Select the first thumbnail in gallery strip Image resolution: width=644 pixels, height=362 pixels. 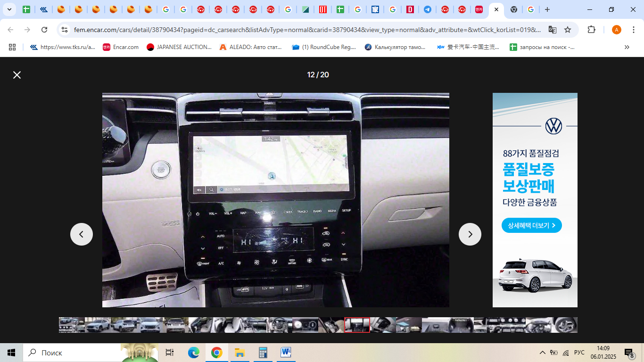click(x=72, y=325)
